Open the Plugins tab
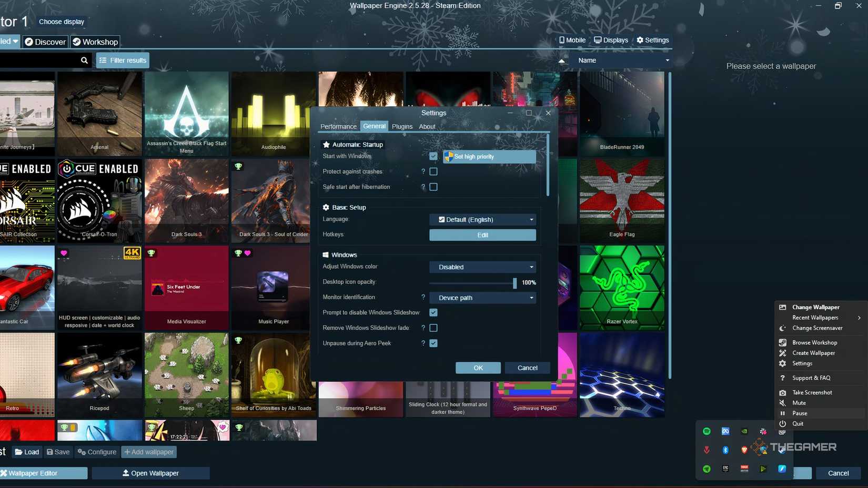868x488 pixels. (x=402, y=126)
